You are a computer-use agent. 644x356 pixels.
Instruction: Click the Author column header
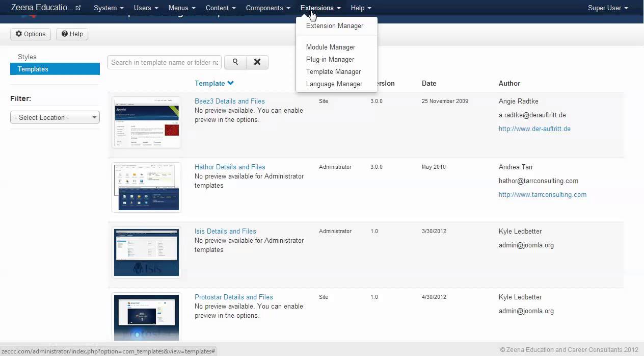click(x=509, y=83)
